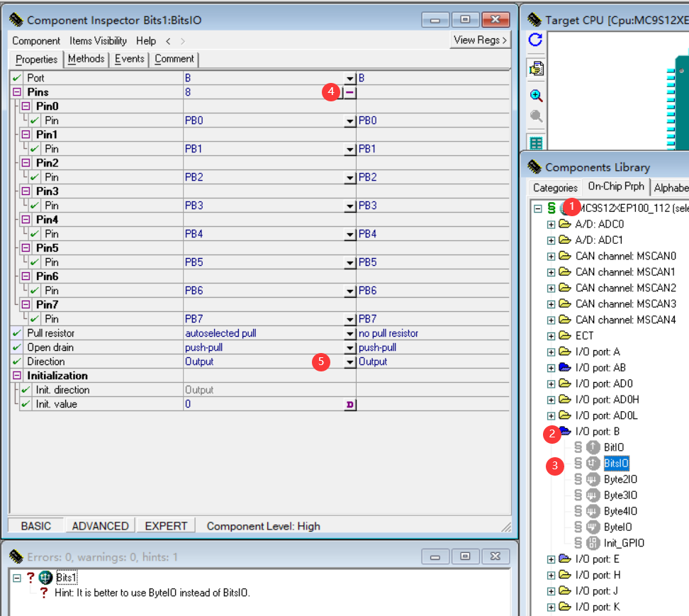Viewport: 689px width, 616px height.
Task: Toggle the checkmark of the Pin under Pin0
Action: [35, 121]
